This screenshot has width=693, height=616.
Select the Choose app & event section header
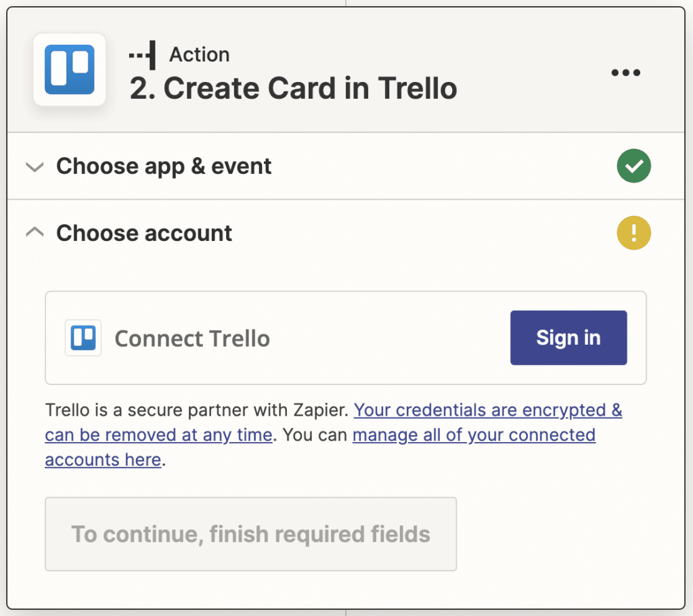tap(164, 166)
